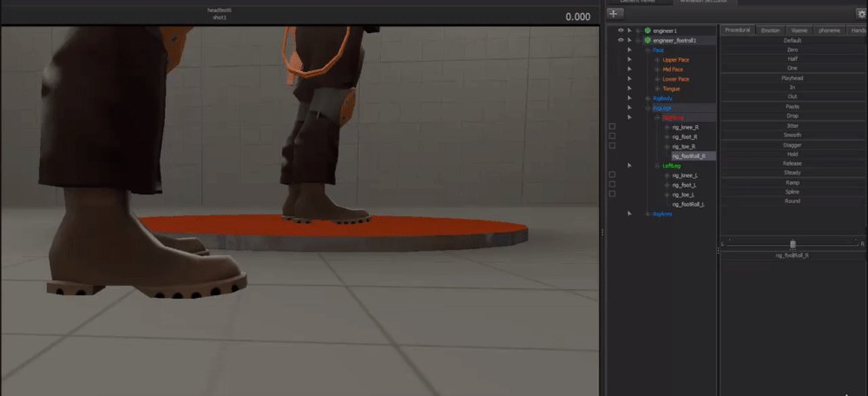Click the green model icon beside engineer1
The height and width of the screenshot is (396, 868).
pos(648,31)
